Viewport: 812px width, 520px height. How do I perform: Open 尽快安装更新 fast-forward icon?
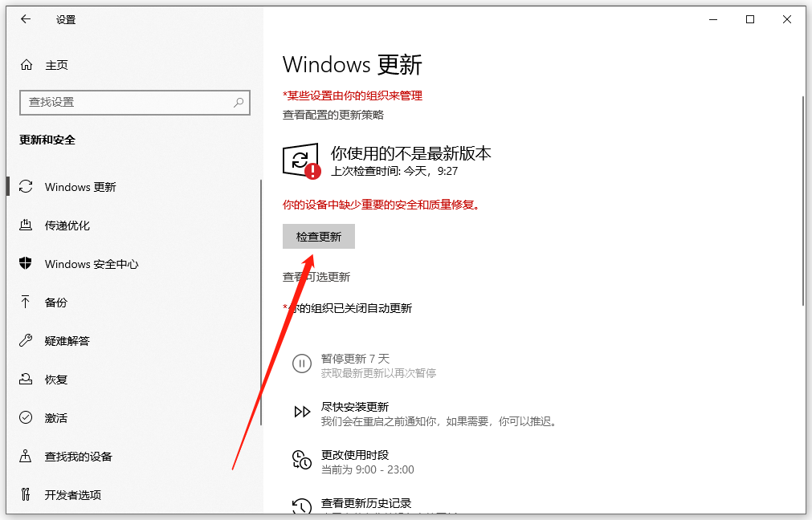pyautogui.click(x=302, y=412)
